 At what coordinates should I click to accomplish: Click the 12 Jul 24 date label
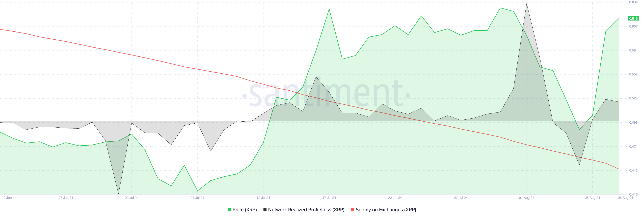(263, 198)
